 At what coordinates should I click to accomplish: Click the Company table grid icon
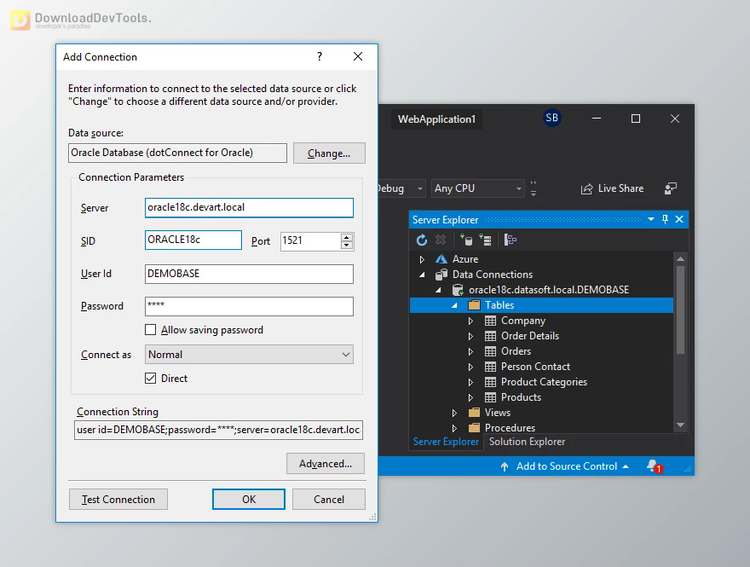click(490, 321)
